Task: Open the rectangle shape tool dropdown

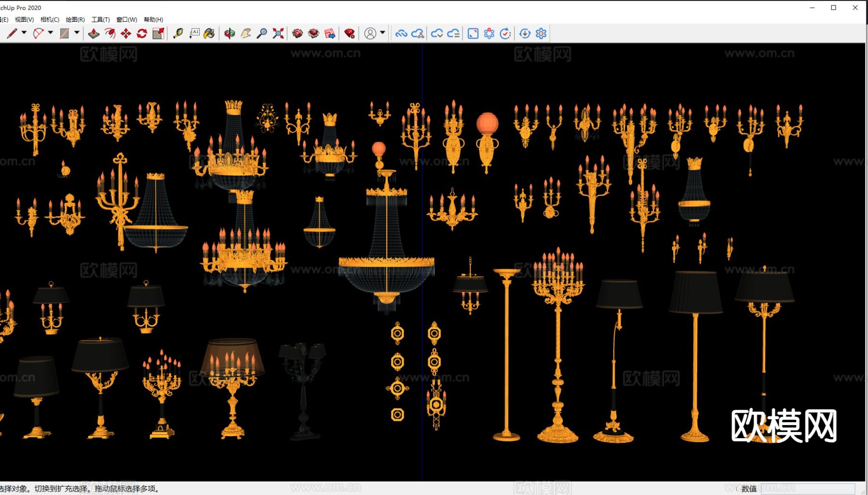Action: 77,33
